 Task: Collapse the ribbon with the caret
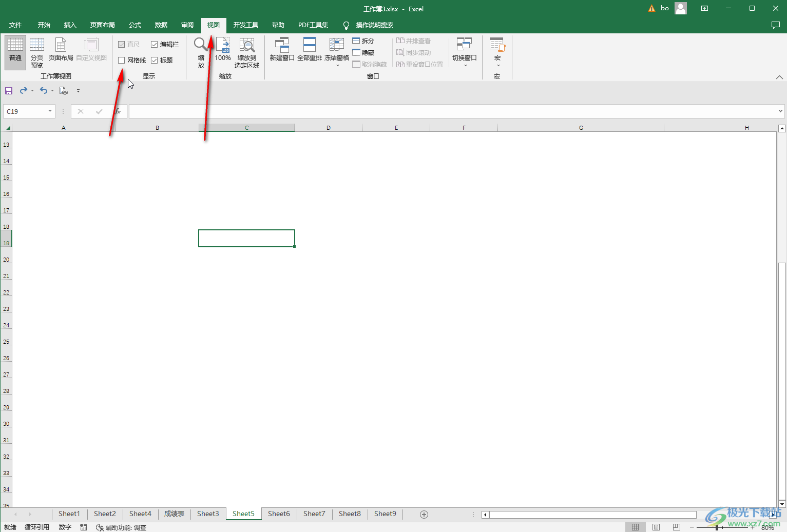[779, 77]
